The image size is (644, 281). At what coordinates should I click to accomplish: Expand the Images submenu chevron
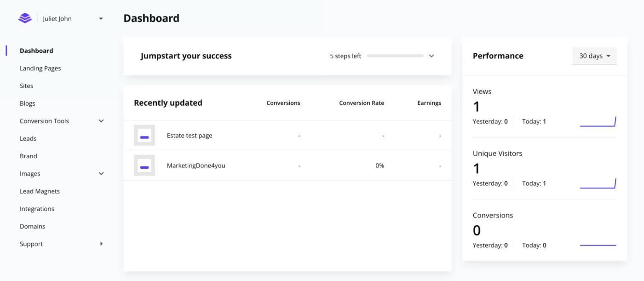pyautogui.click(x=101, y=174)
